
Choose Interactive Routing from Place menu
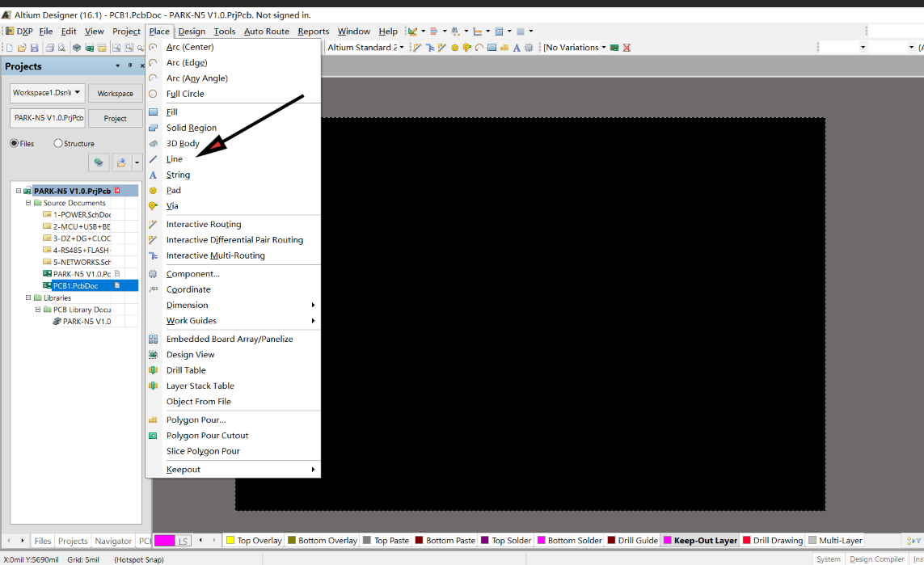(x=204, y=225)
